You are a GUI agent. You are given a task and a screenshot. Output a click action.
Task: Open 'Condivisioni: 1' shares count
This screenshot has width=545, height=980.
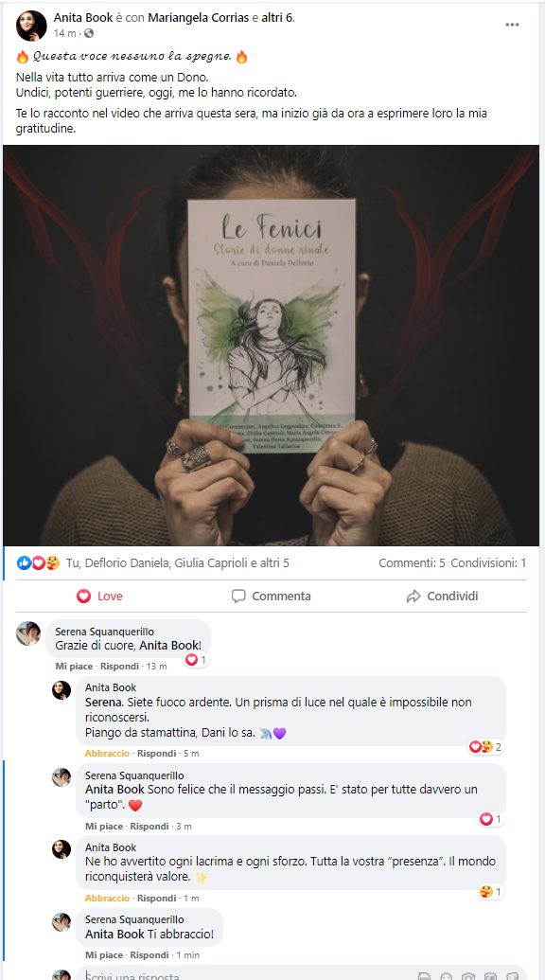tap(488, 563)
